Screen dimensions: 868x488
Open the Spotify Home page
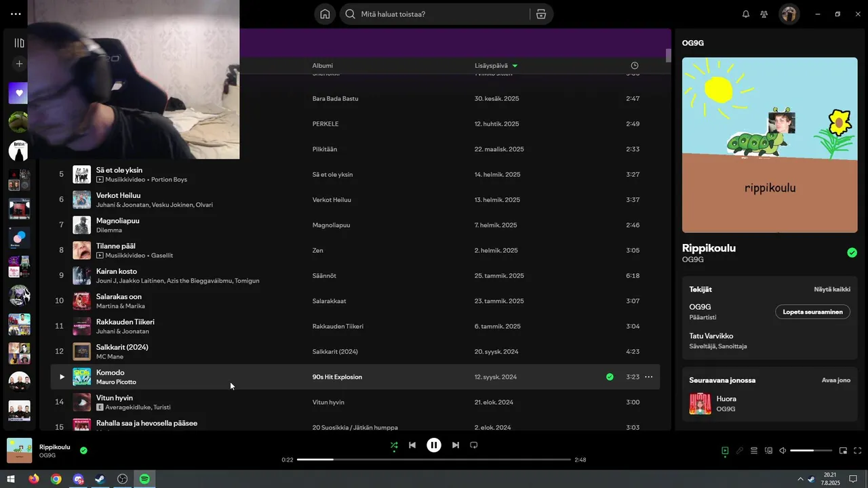pos(325,14)
